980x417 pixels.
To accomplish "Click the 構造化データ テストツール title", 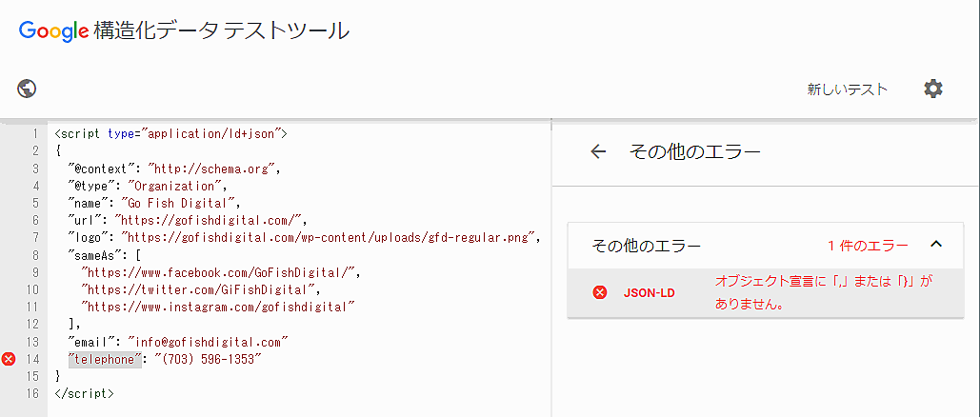I will pos(222,30).
